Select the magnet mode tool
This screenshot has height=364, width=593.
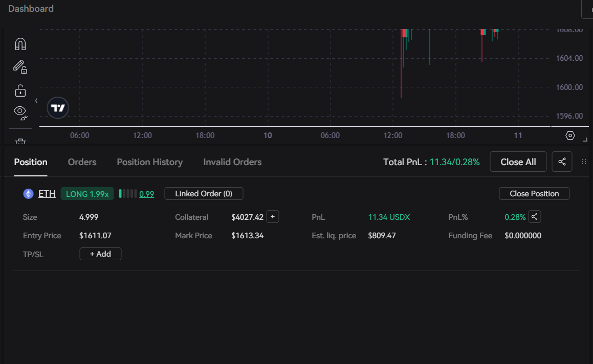point(20,44)
